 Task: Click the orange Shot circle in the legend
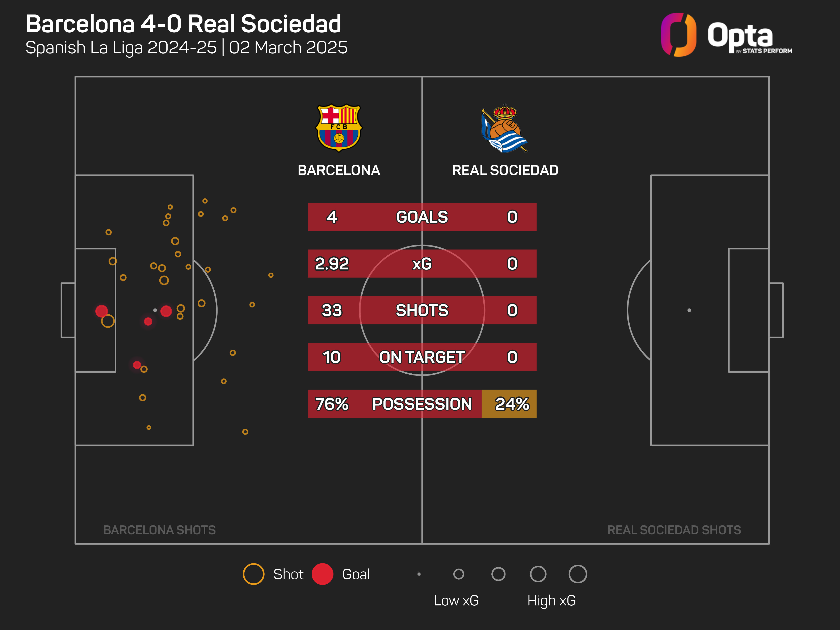coord(253,574)
